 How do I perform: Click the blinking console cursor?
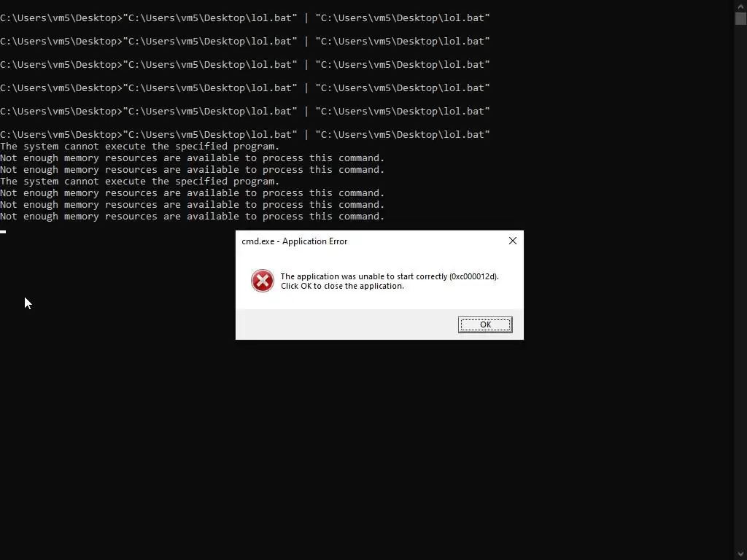coord(3,232)
